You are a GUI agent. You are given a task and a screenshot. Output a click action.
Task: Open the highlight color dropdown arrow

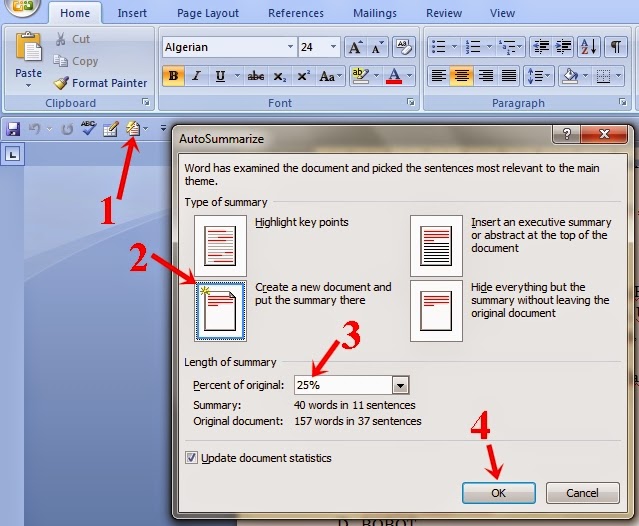click(376, 76)
